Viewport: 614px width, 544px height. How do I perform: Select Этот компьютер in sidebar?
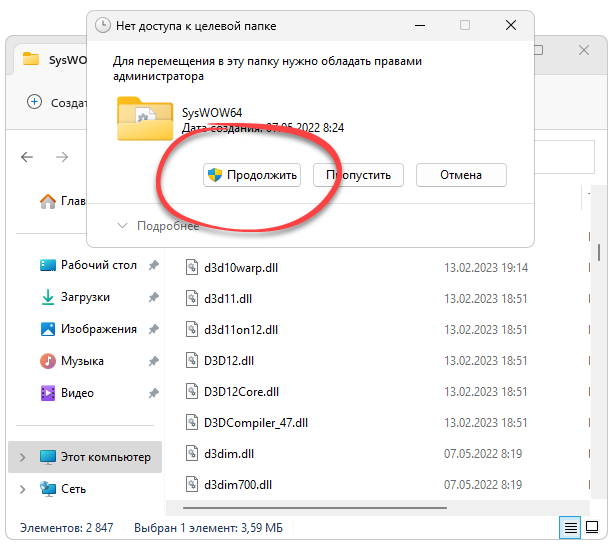(85, 457)
